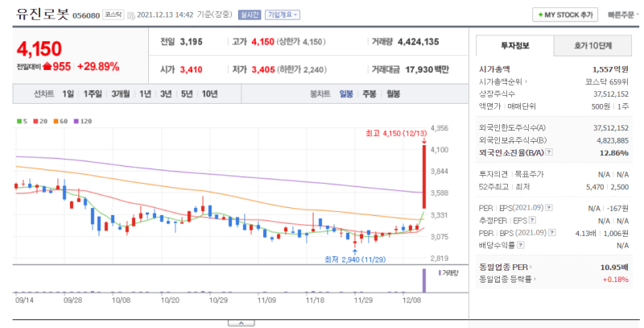644x328 pixels.
Task: Select the 3개월 line chart period
Action: point(120,94)
